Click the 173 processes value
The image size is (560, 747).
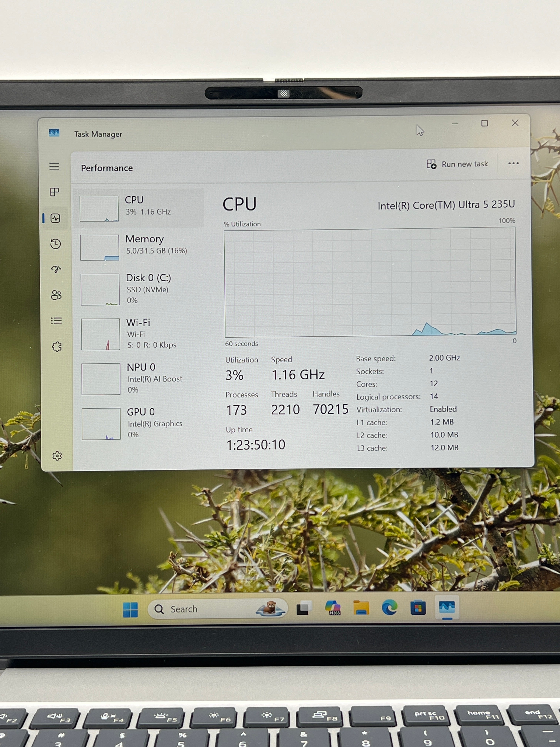click(x=236, y=410)
